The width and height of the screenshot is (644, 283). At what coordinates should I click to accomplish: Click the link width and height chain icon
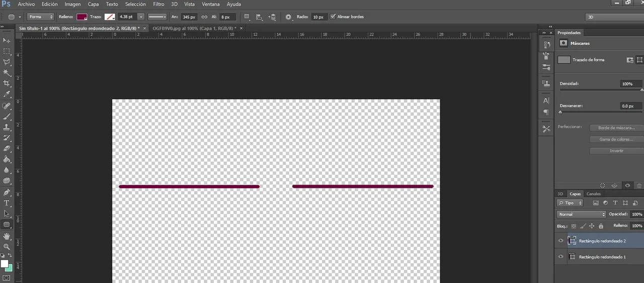coord(204,17)
